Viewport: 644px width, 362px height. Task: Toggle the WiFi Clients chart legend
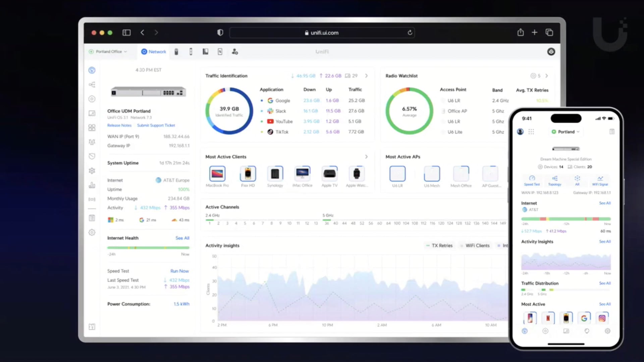click(x=475, y=246)
